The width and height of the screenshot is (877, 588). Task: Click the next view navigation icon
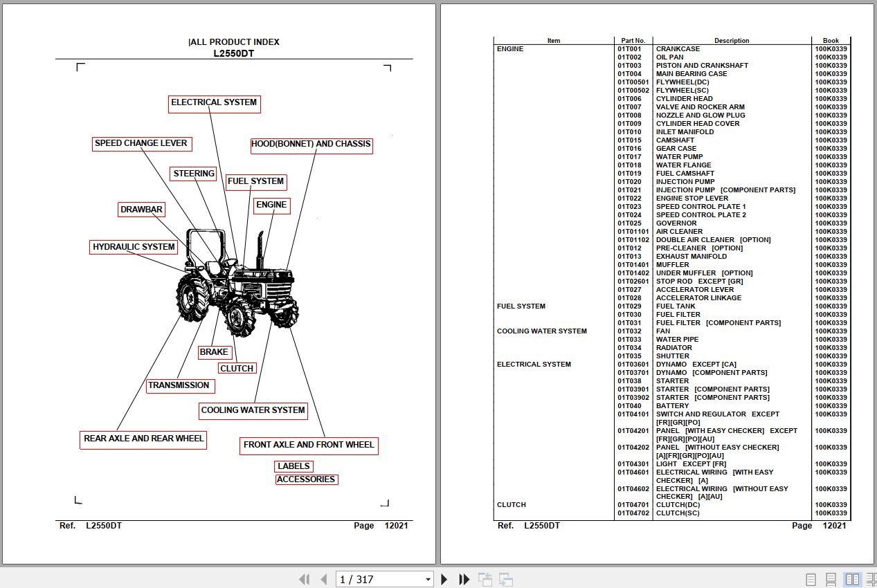tap(506, 580)
